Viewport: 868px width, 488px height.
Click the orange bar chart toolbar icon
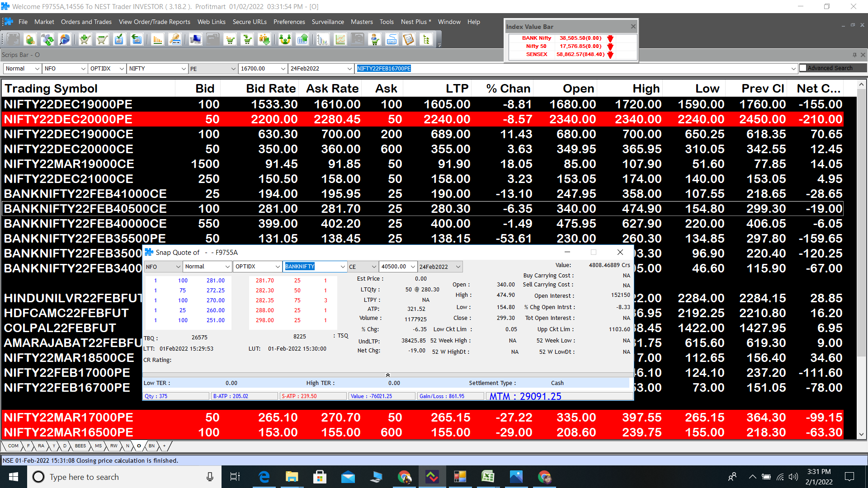tap(157, 40)
